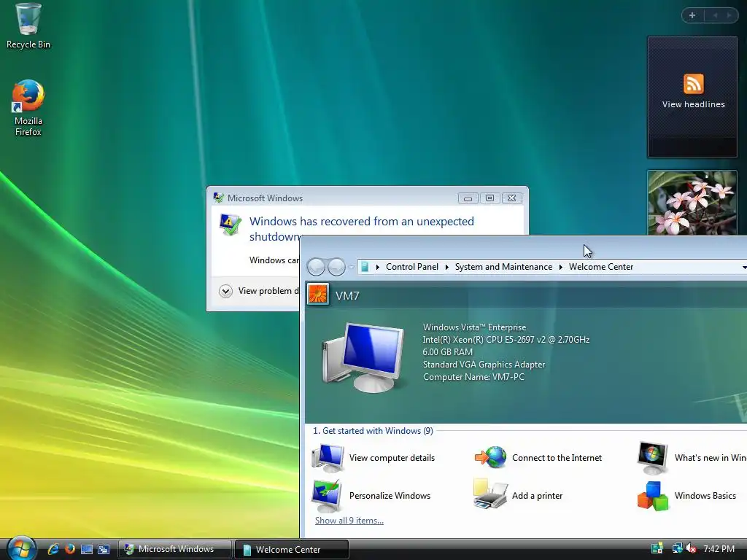The width and height of the screenshot is (747, 560).
Task: Switch to Welcome Center taskbar button
Action: tap(292, 549)
